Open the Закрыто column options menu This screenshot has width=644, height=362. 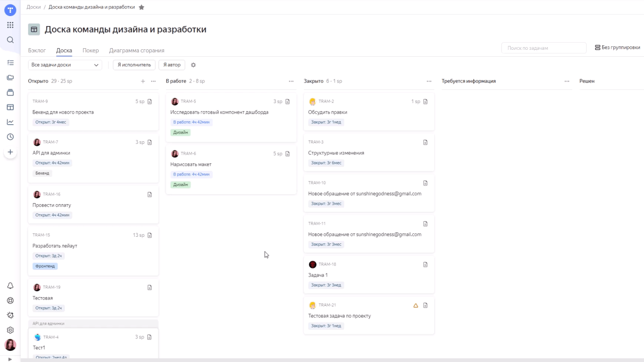click(x=429, y=81)
